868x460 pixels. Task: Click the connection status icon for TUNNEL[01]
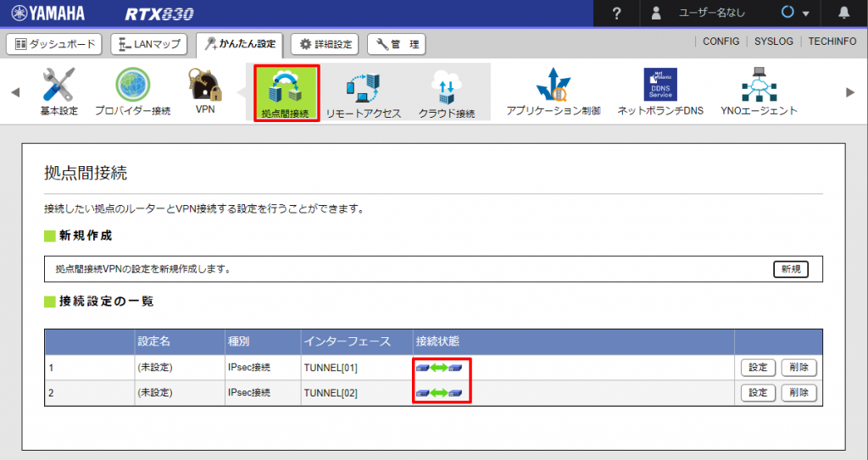439,368
